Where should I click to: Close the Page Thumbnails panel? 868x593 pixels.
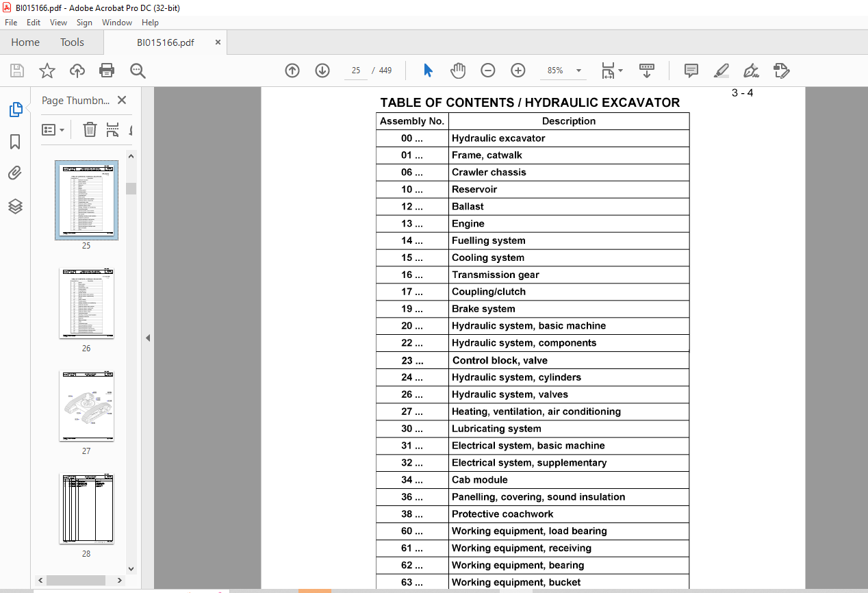122,100
